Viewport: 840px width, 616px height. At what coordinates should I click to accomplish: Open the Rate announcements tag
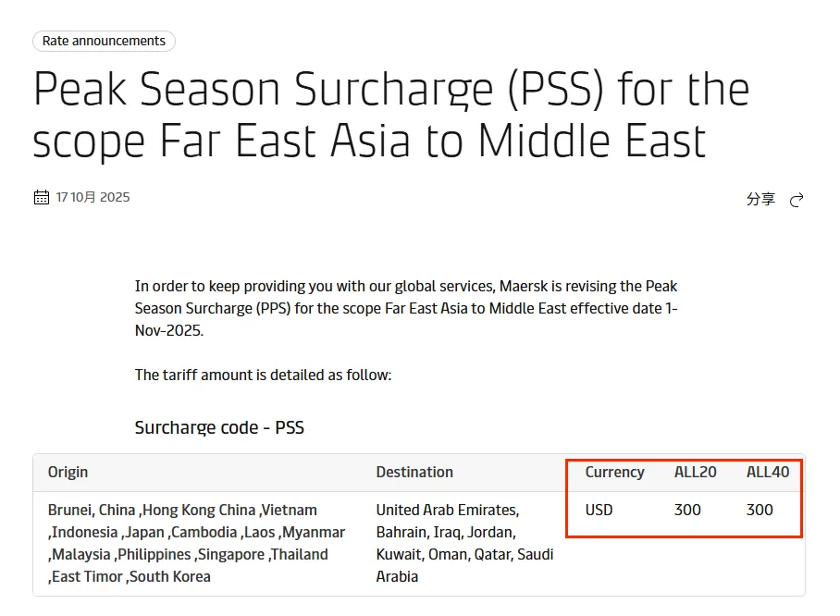pyautogui.click(x=104, y=41)
